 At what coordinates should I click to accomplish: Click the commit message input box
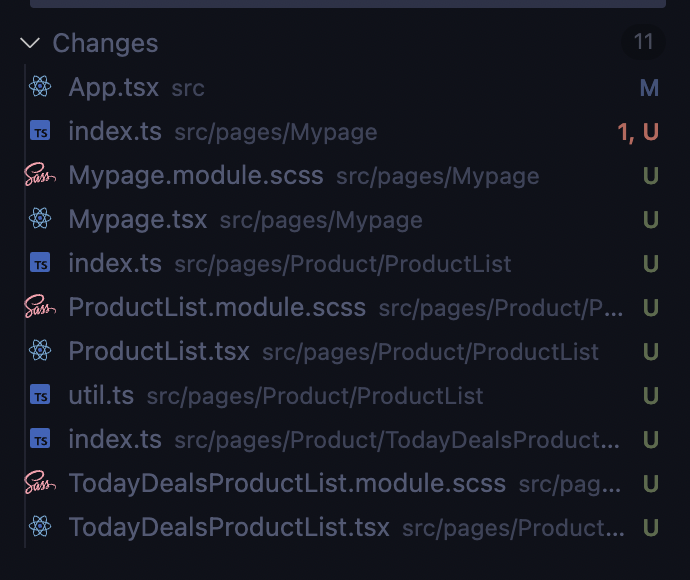click(x=348, y=3)
